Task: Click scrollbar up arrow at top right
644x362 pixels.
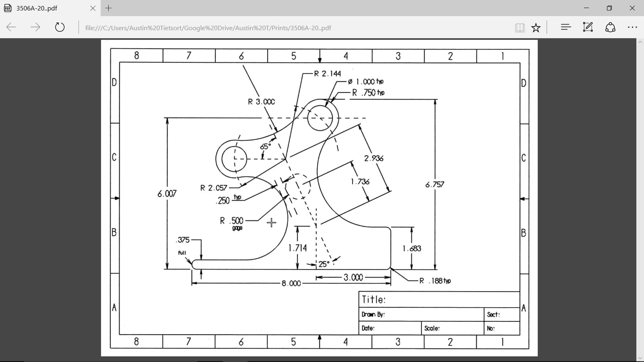Action: pos(640,42)
